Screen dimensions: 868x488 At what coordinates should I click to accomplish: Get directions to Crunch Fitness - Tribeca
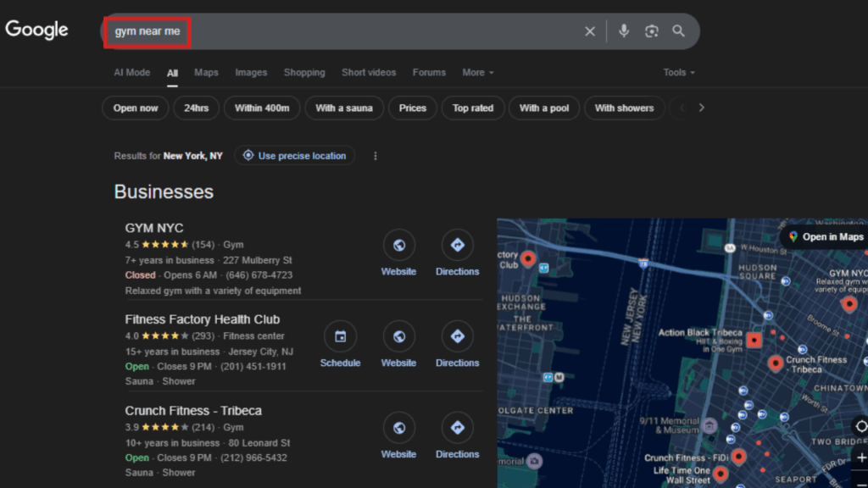click(457, 428)
